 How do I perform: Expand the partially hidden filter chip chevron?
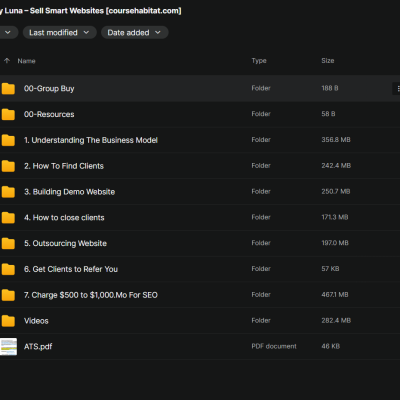pos(8,32)
